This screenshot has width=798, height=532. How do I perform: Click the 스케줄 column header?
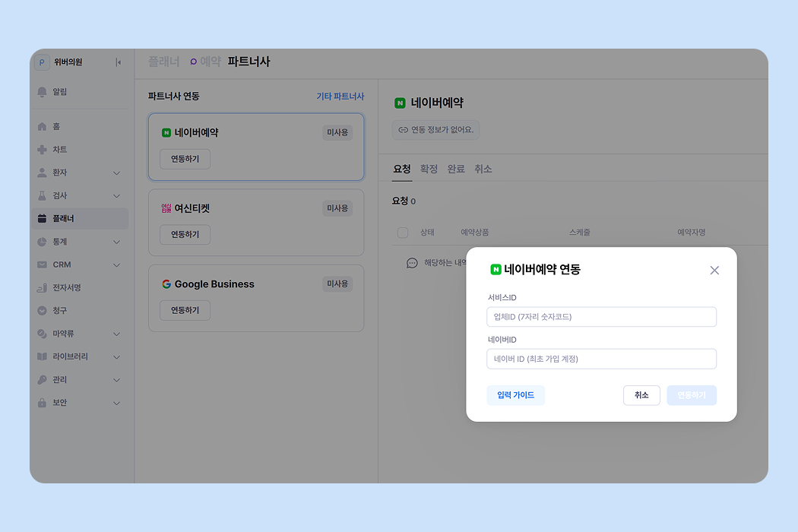click(580, 232)
